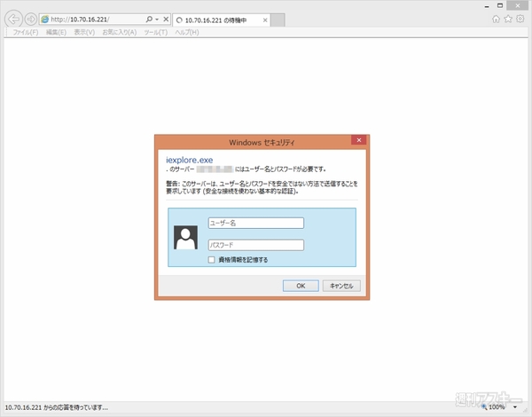This screenshot has width=532, height=417.
Task: Open the zoom level dropdown arrow
Action: click(515, 407)
